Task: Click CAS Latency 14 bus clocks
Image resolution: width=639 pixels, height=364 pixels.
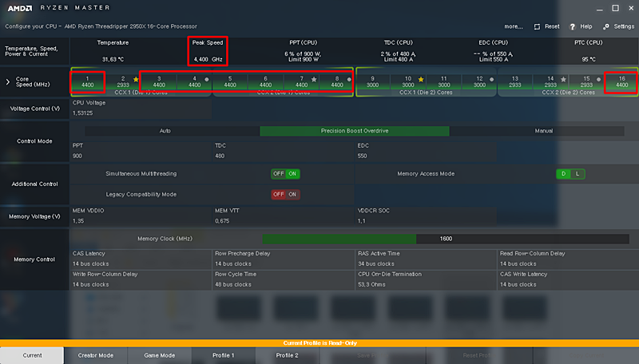Action: coord(90,264)
